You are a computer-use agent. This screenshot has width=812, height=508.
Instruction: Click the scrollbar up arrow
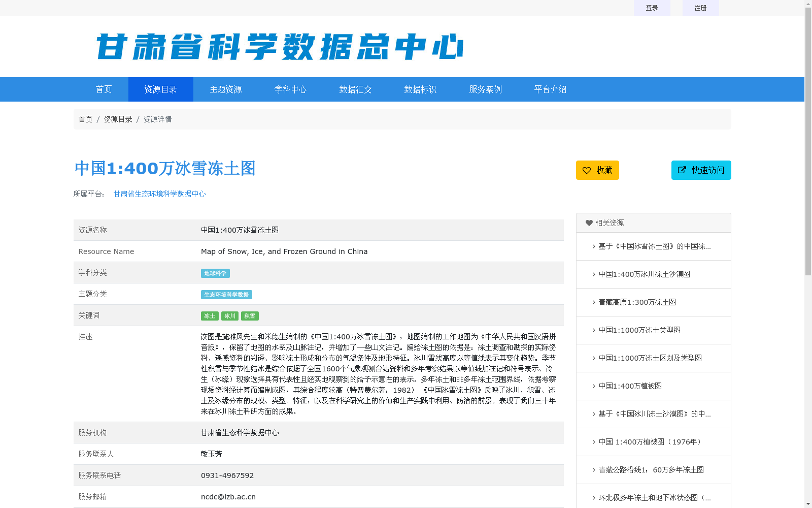[x=808, y=4]
